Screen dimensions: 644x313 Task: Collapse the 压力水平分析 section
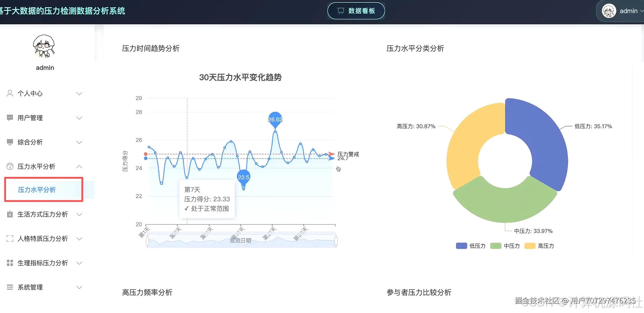click(x=79, y=166)
